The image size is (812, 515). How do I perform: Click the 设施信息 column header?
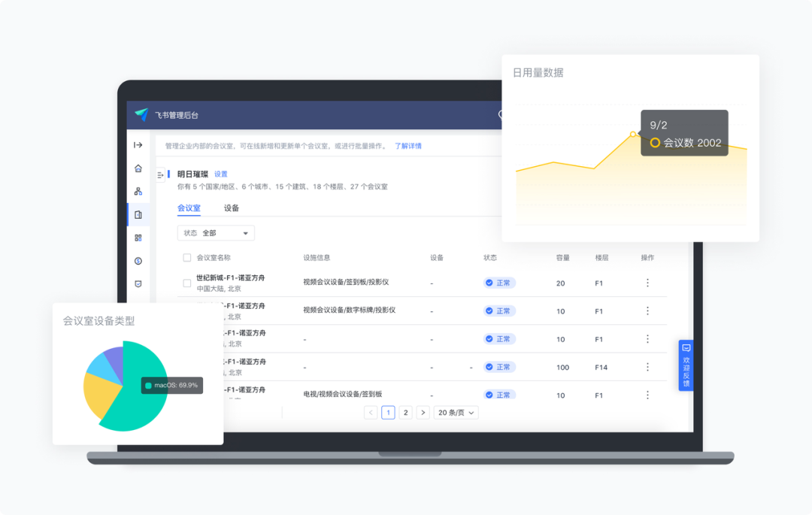[x=317, y=257]
